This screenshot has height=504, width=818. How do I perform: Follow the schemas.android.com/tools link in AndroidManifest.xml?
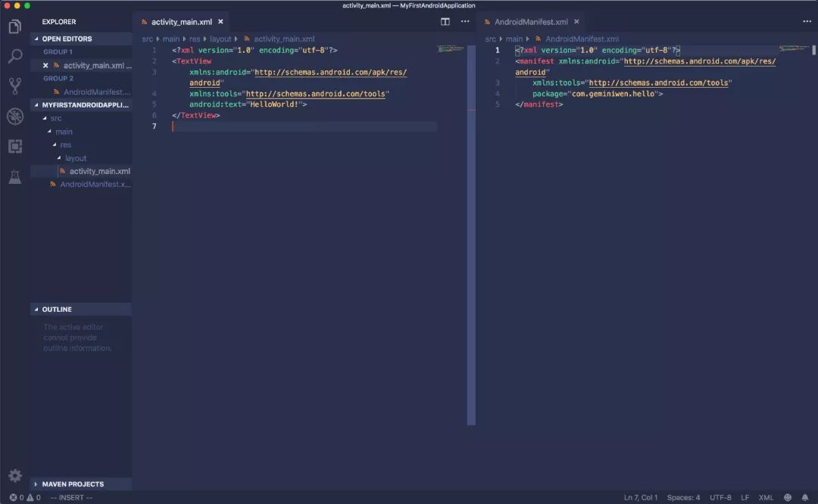point(658,83)
